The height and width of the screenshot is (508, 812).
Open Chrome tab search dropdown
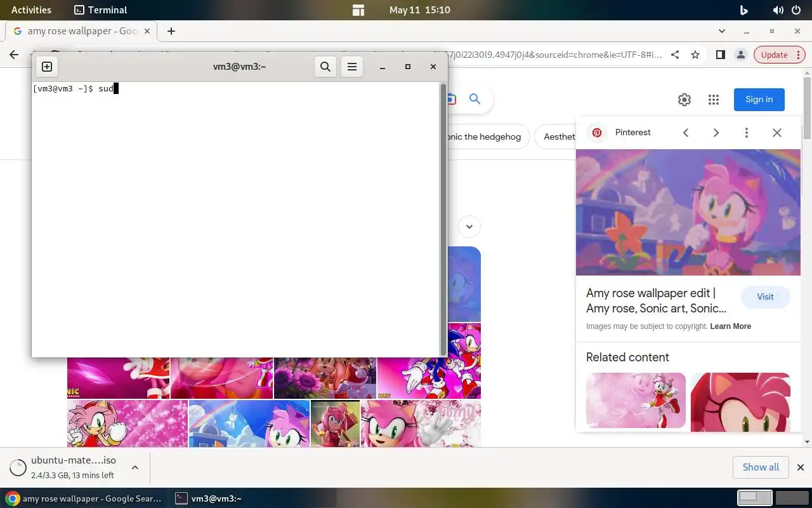tap(722, 31)
